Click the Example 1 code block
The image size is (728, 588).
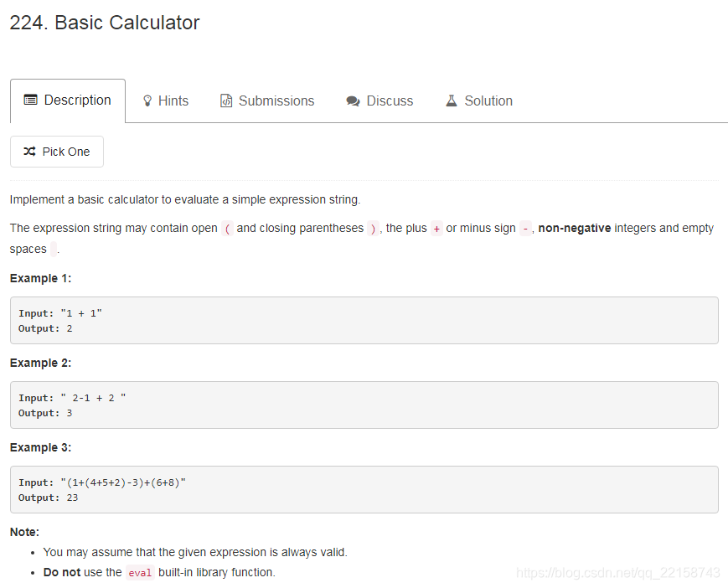point(364,320)
